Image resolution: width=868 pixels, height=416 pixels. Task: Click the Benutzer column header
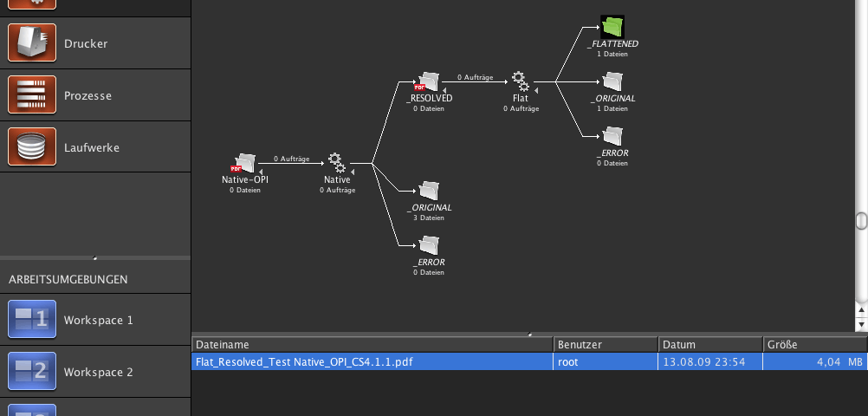pos(606,344)
